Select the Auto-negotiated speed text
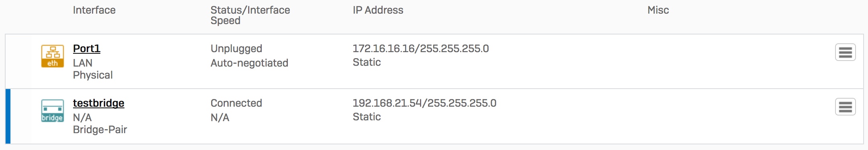 [249, 63]
